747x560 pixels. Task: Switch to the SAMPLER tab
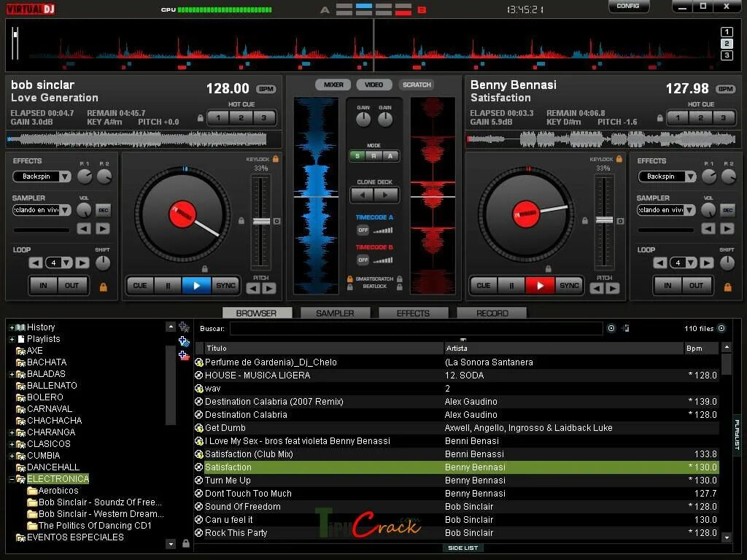click(x=335, y=314)
